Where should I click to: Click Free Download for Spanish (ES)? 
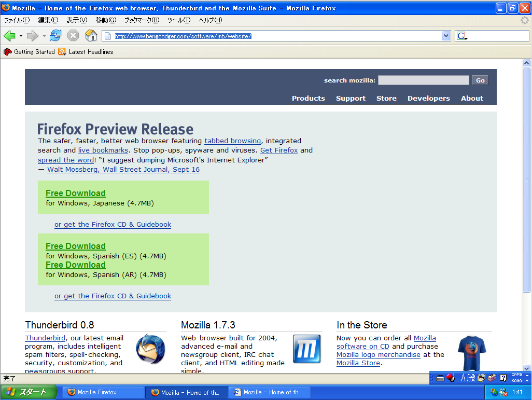point(76,246)
